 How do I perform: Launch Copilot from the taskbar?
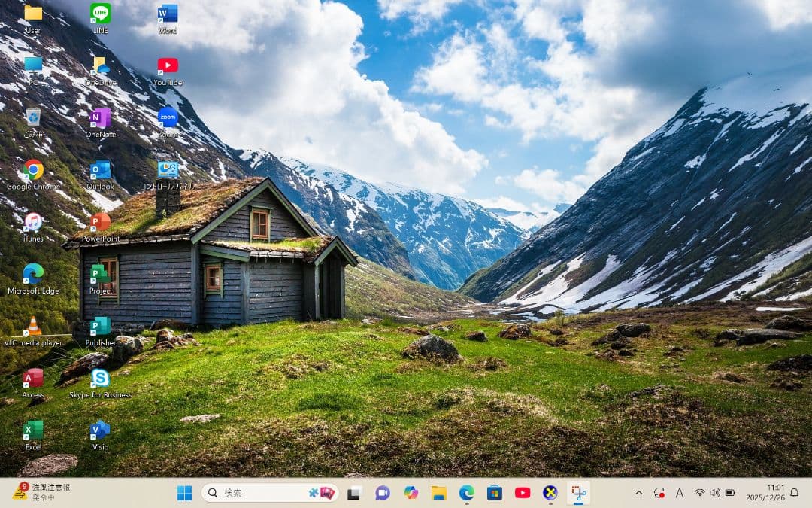(411, 493)
